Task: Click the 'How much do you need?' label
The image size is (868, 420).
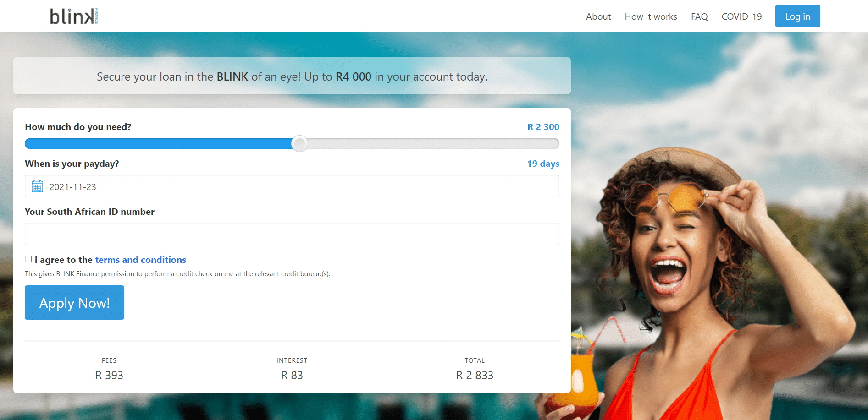Action: [x=78, y=127]
